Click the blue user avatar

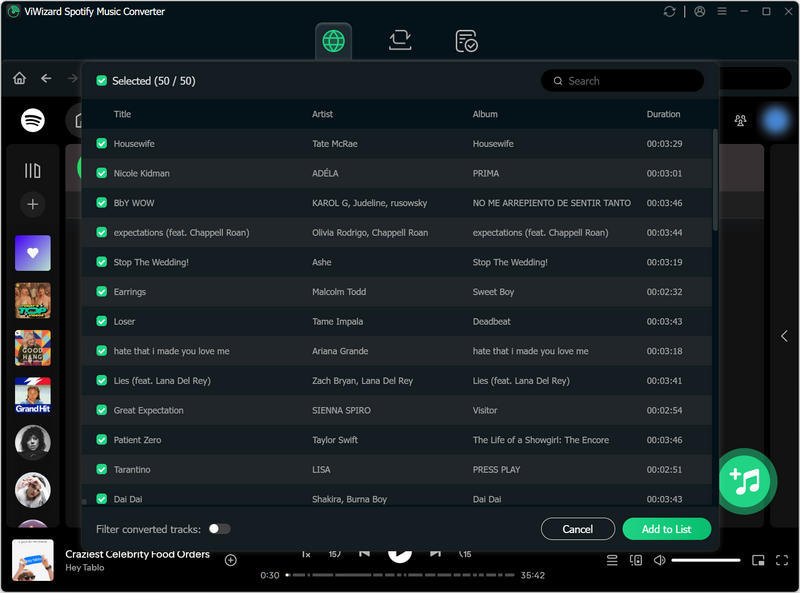coord(776,120)
